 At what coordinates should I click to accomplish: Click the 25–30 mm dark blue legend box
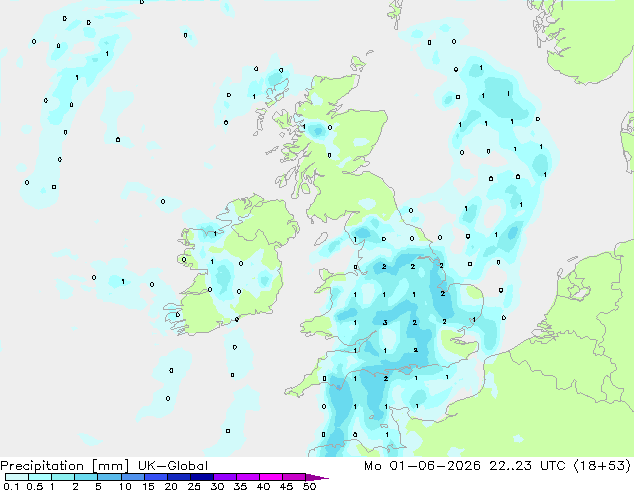click(x=202, y=477)
